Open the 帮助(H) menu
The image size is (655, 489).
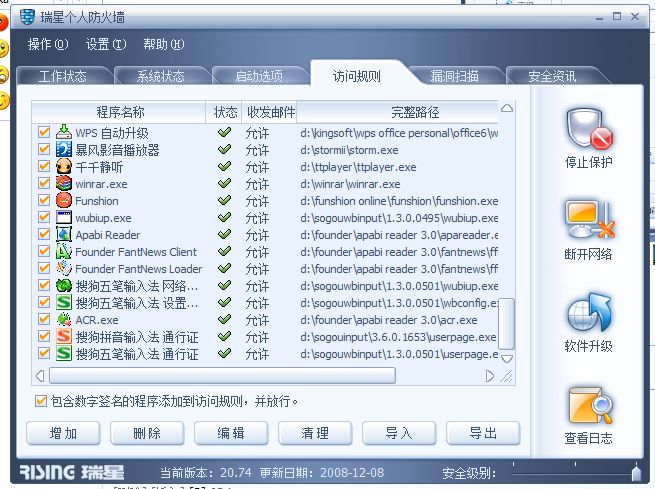click(x=163, y=44)
